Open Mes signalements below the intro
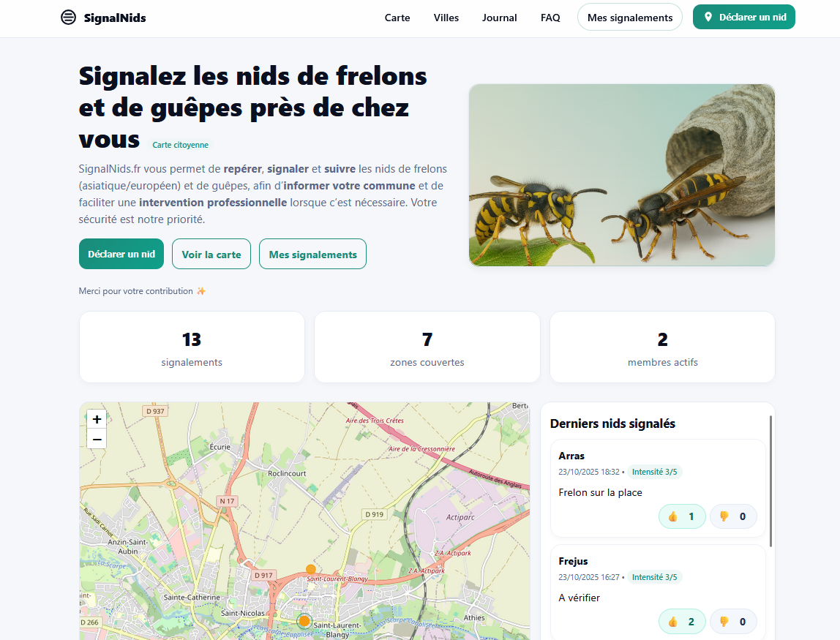 (312, 254)
